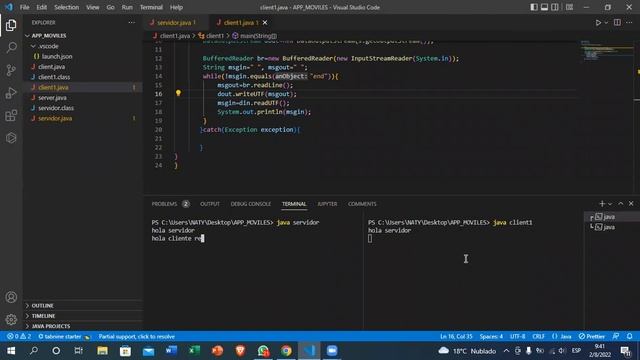Screen dimensions: 640x360
Task: Open the View menu
Action: coord(93,7)
